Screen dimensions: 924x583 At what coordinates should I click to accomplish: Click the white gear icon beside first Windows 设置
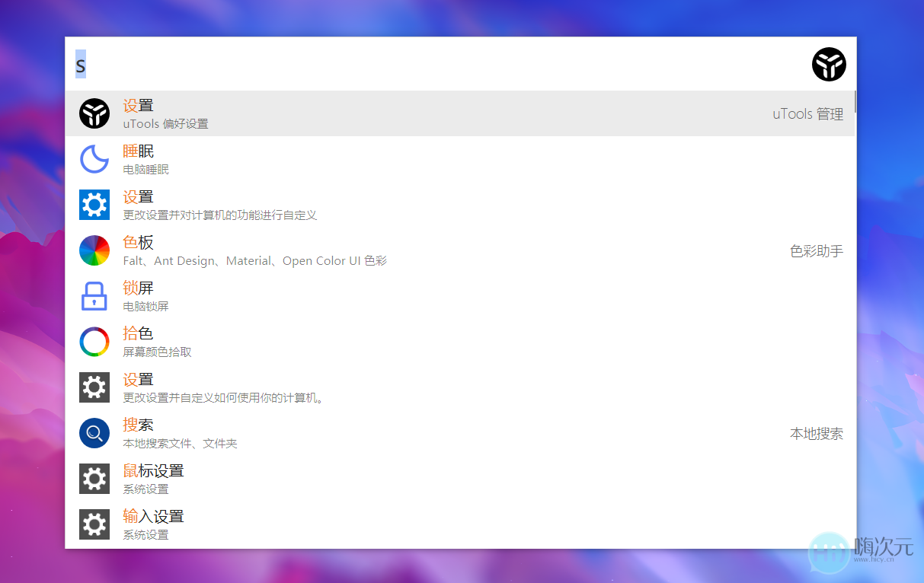tap(94, 204)
